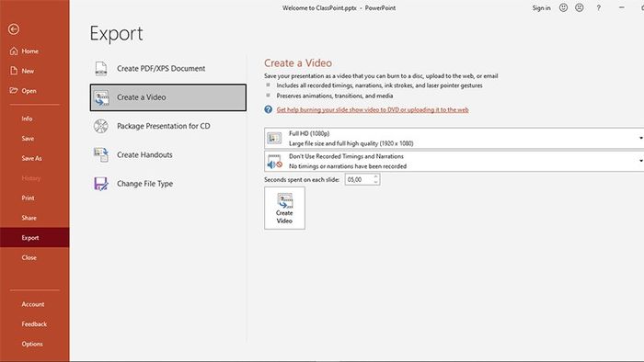
Task: Click the New document icon
Action: (x=14, y=71)
